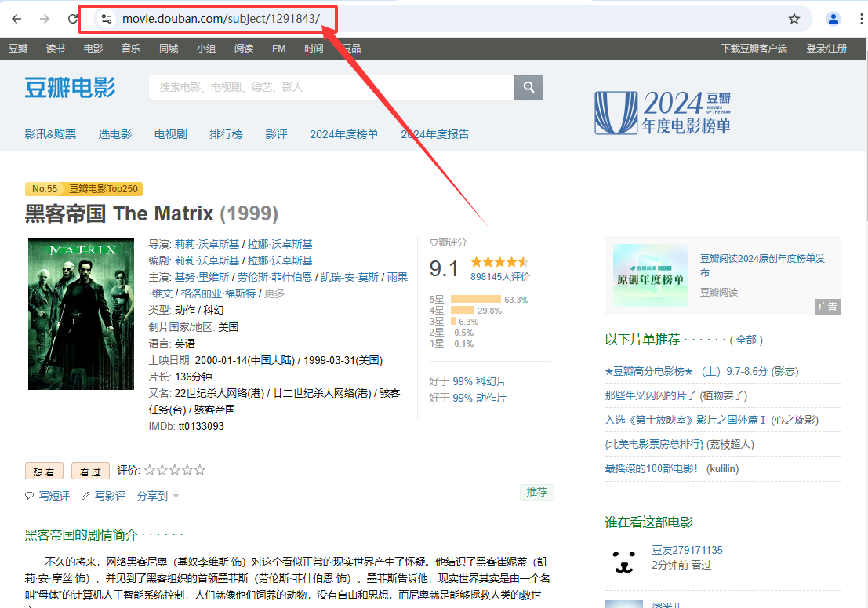The image size is (868, 608).
Task: Open 99% 科幻片 ranking link
Action: click(x=479, y=381)
